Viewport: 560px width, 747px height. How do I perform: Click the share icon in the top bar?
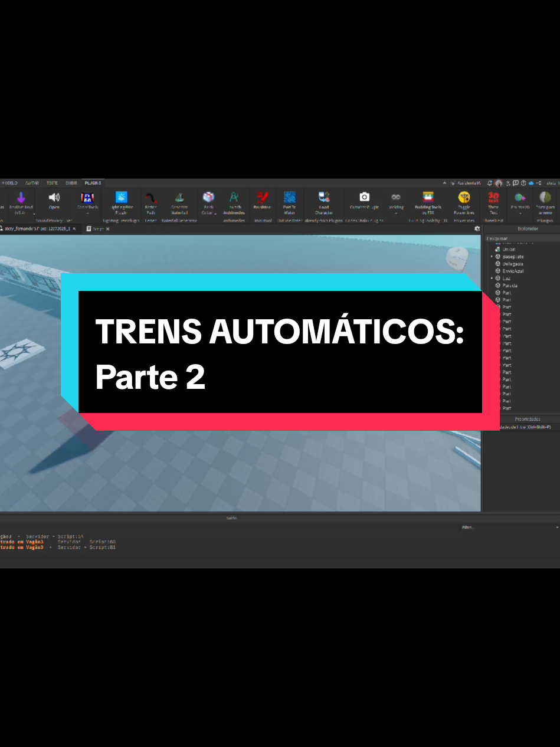[539, 183]
